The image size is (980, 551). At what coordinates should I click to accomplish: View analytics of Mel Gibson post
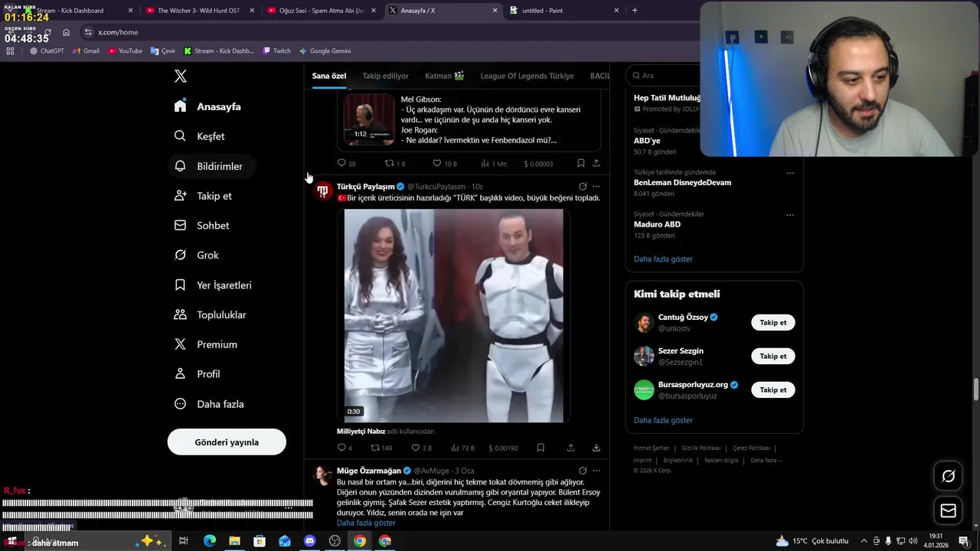(x=494, y=163)
